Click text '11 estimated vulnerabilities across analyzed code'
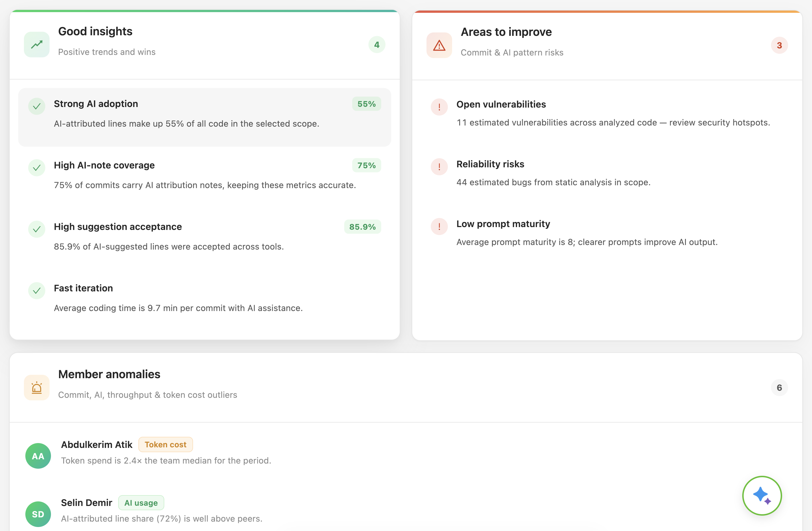The width and height of the screenshot is (812, 531). click(x=556, y=122)
